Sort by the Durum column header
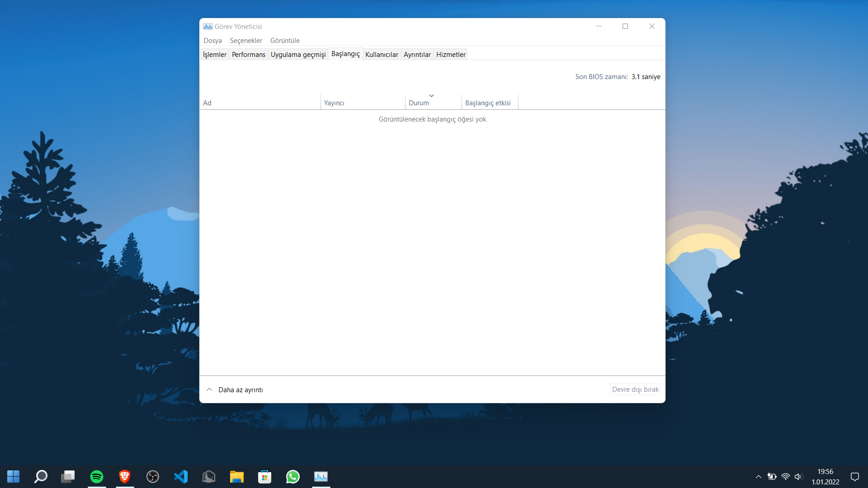This screenshot has height=488, width=868. pos(419,103)
